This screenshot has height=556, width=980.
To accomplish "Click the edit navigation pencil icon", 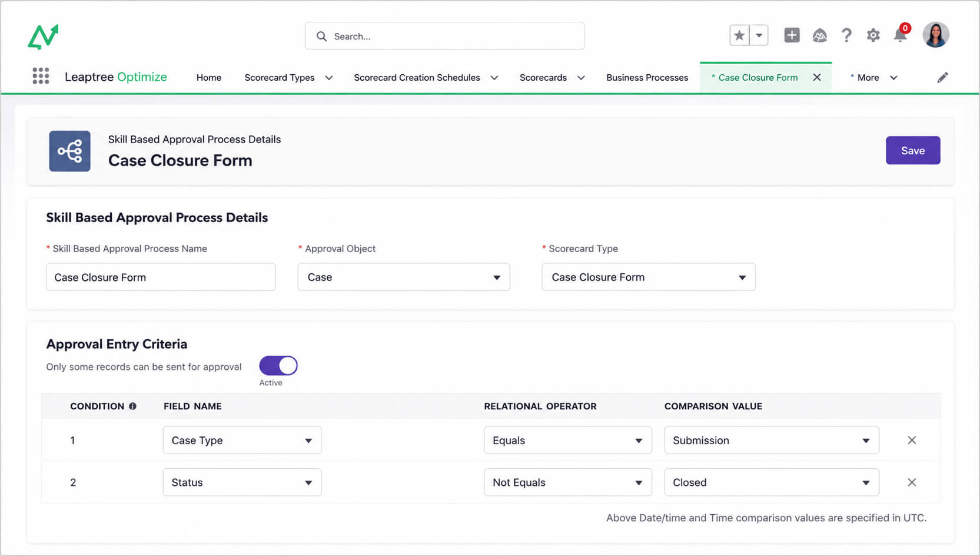I will (942, 77).
